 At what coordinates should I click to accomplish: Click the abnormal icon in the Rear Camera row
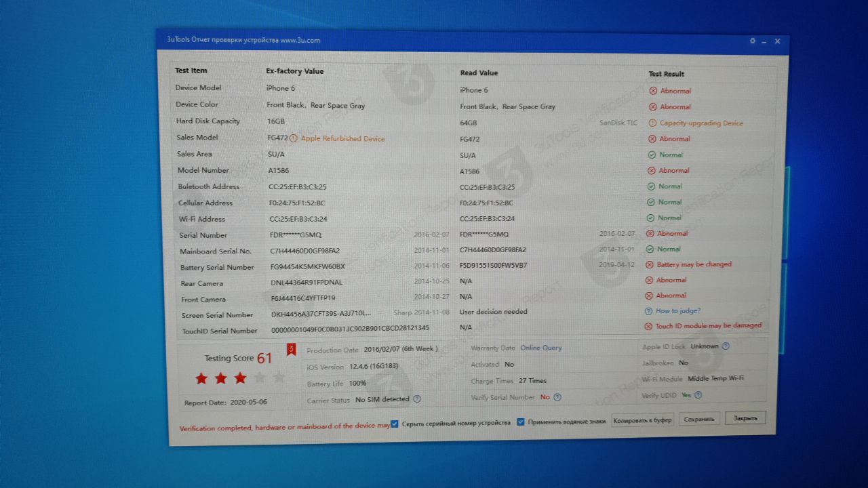(x=650, y=281)
